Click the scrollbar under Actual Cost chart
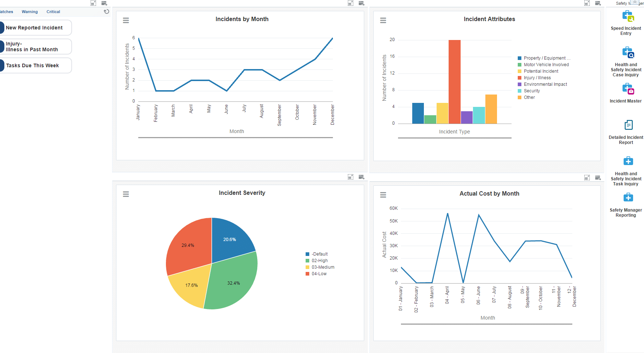644x353 pixels. point(486,324)
